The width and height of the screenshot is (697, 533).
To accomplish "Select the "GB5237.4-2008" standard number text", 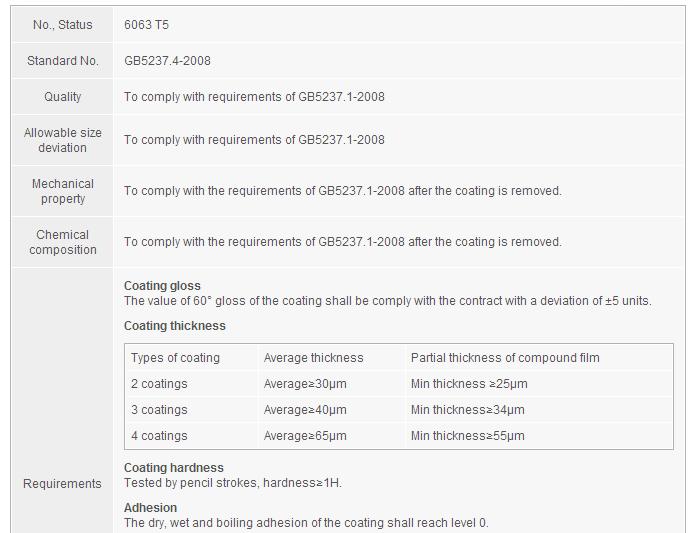I will tap(167, 61).
